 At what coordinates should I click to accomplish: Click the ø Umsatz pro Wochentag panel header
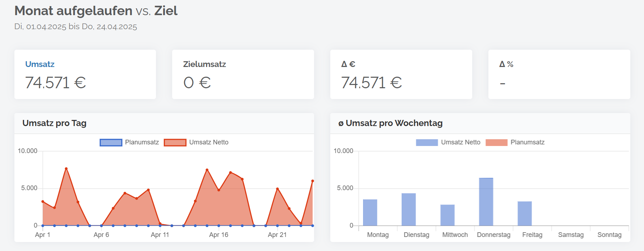coord(480,124)
